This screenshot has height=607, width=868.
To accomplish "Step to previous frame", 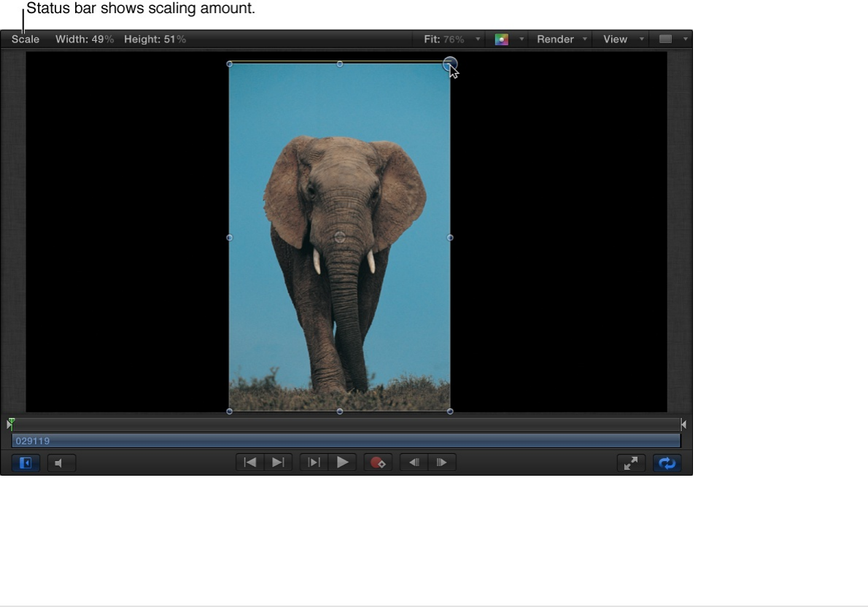I will point(414,463).
